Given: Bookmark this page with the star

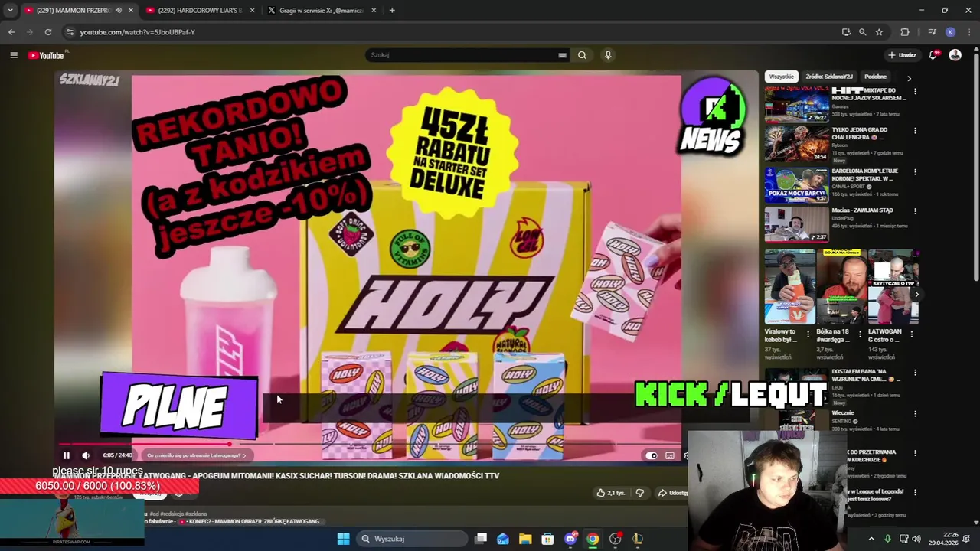Looking at the screenshot, I should pos(880,32).
